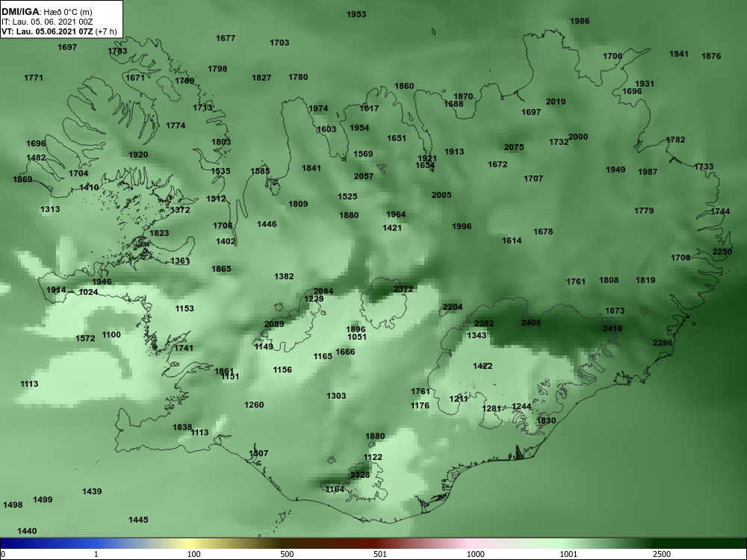This screenshot has height=560, width=747.
Task: Click the map value "1941"
Action: 679,55
